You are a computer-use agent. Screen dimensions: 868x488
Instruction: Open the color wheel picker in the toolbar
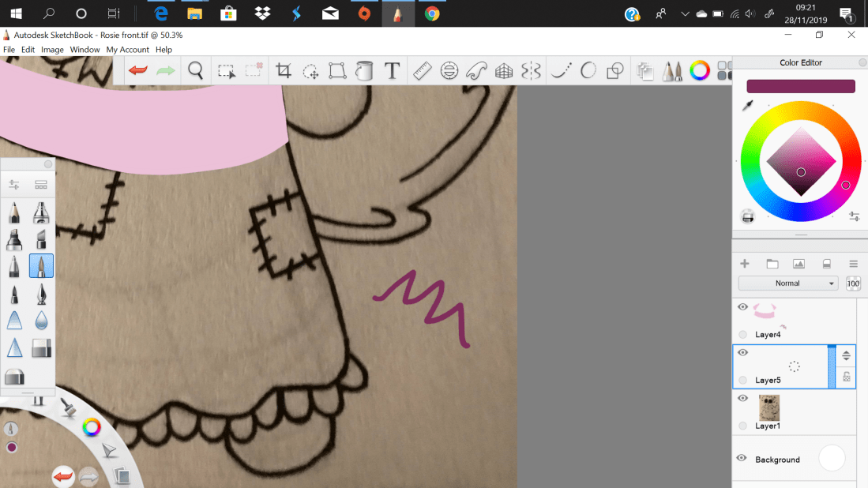pos(700,70)
